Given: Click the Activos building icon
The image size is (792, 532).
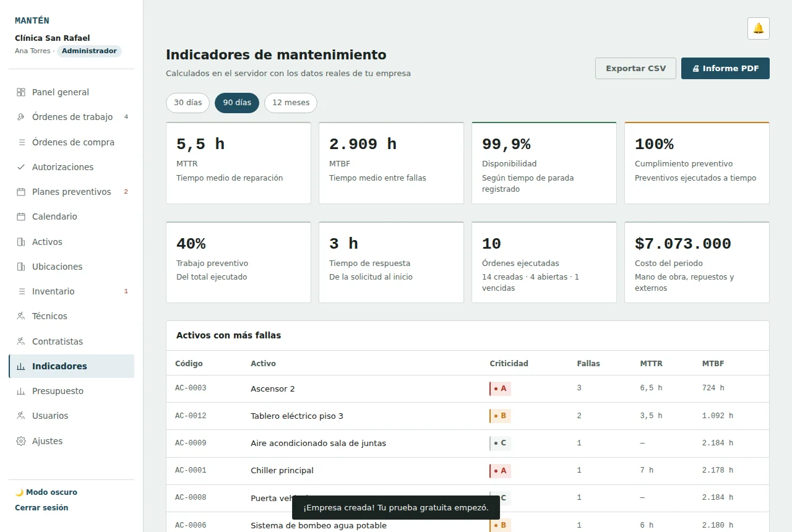Looking at the screenshot, I should [x=21, y=242].
